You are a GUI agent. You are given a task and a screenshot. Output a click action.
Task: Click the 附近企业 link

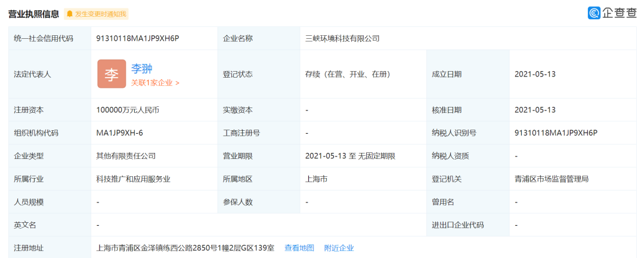pyautogui.click(x=339, y=248)
